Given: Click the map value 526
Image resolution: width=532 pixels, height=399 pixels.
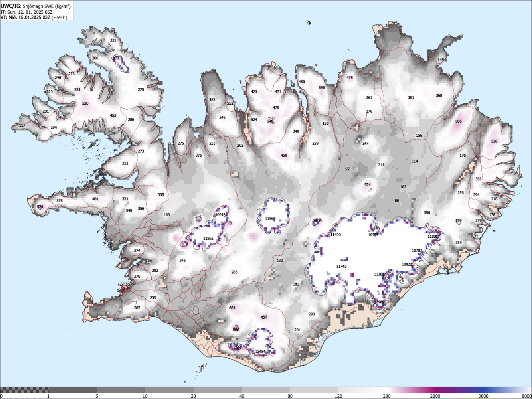Looking at the screenshot, I should (x=494, y=141).
